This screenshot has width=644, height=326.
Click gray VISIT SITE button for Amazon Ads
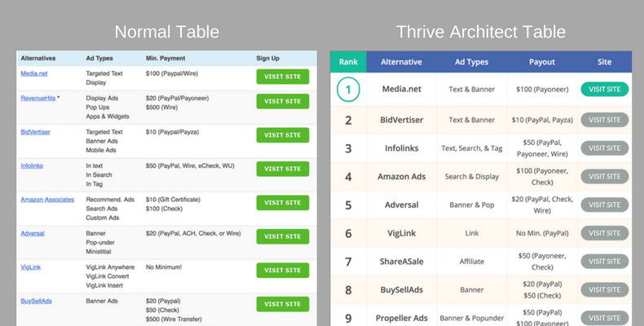(x=605, y=177)
